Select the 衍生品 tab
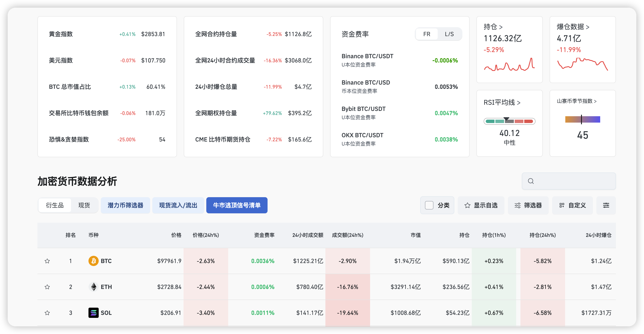This screenshot has height=334, width=644. [x=55, y=205]
